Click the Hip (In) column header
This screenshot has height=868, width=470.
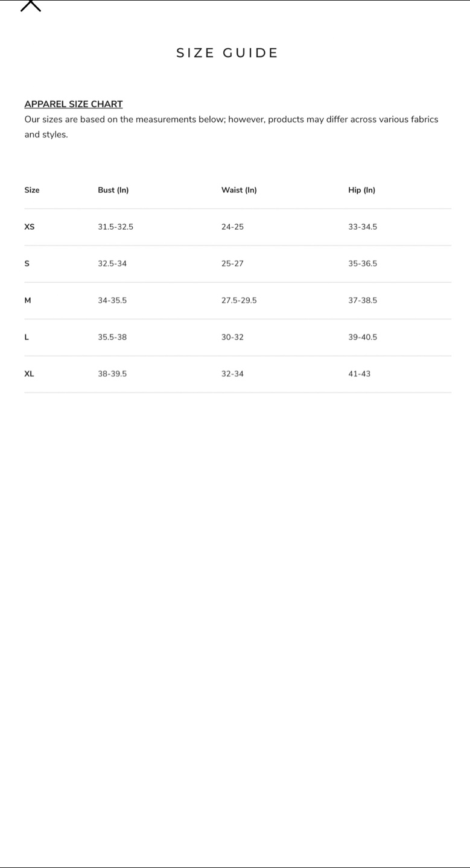[x=361, y=190]
